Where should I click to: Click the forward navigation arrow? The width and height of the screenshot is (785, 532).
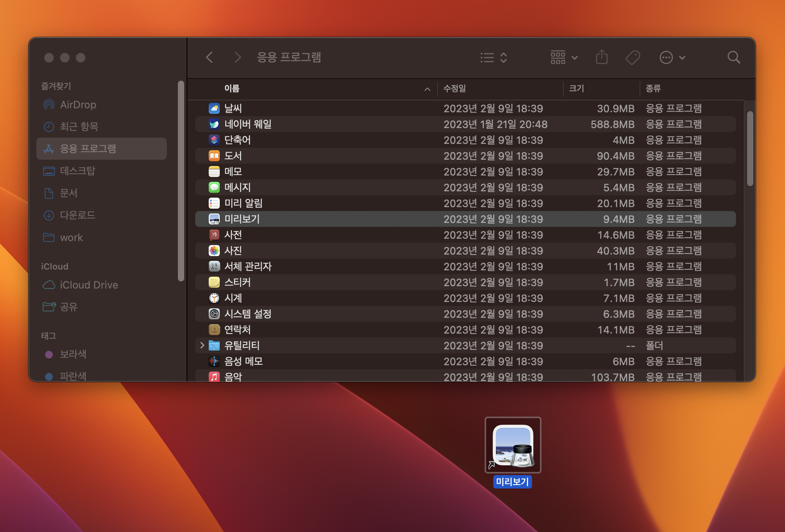point(237,57)
